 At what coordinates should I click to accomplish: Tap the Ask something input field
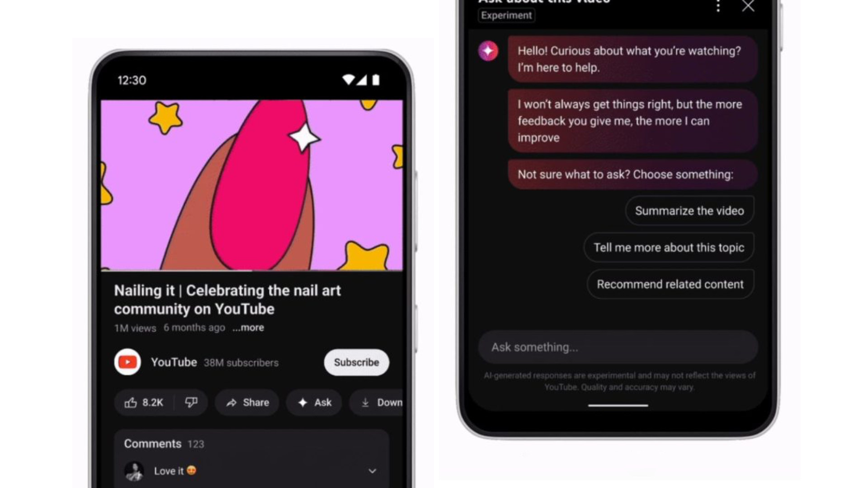coord(619,347)
